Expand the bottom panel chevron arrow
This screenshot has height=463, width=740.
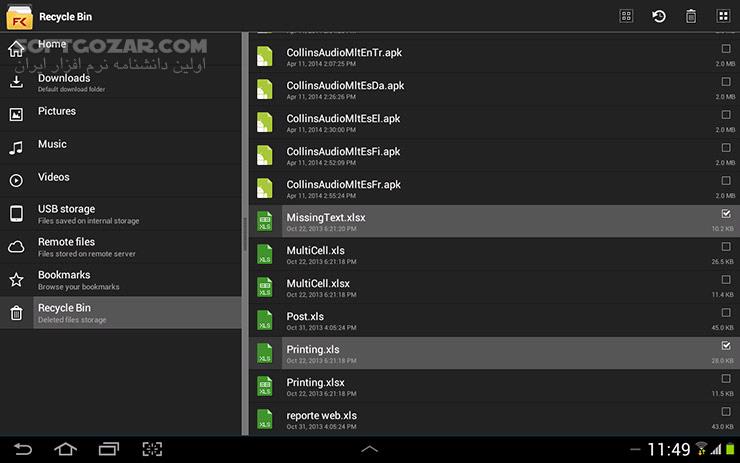coord(369,449)
